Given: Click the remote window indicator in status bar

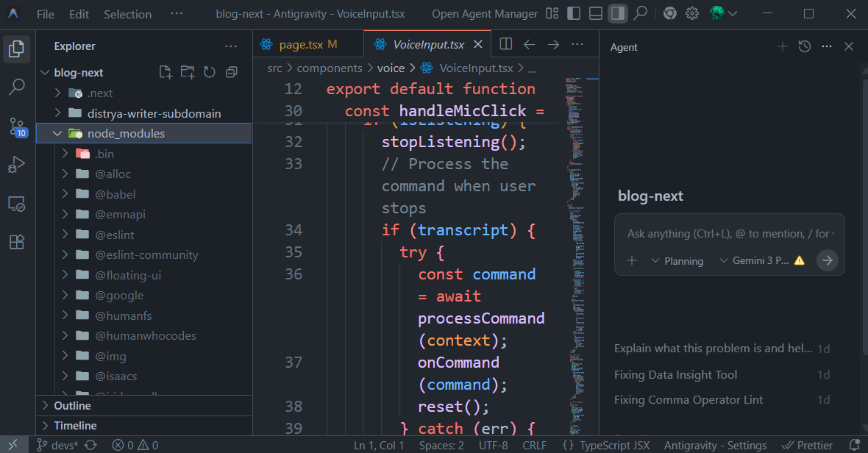Looking at the screenshot, I should click(13, 445).
